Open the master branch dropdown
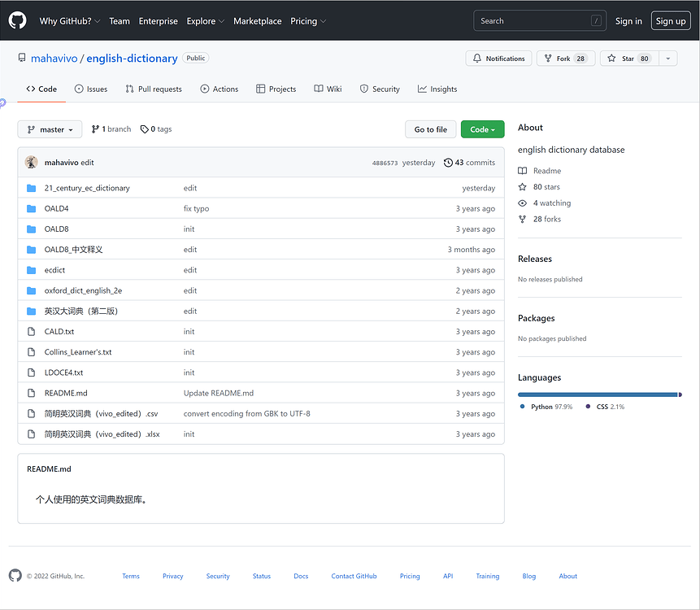This screenshot has width=700, height=610. click(x=50, y=129)
